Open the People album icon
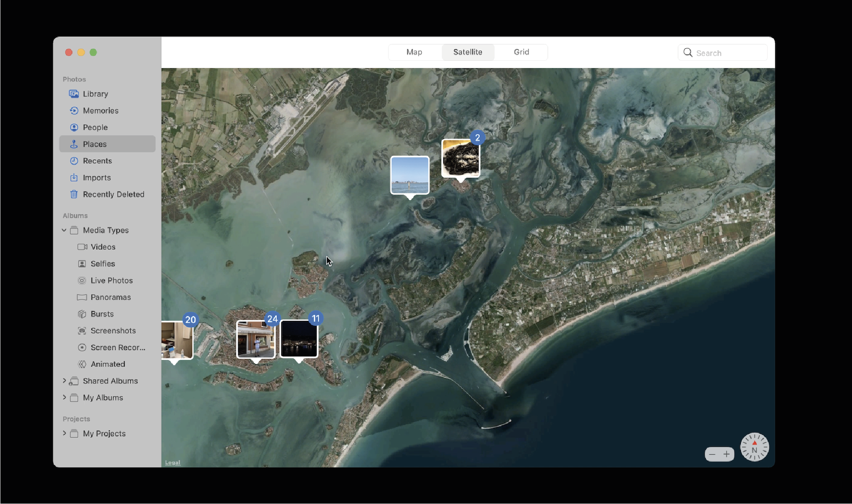This screenshot has width=852, height=504. click(74, 127)
